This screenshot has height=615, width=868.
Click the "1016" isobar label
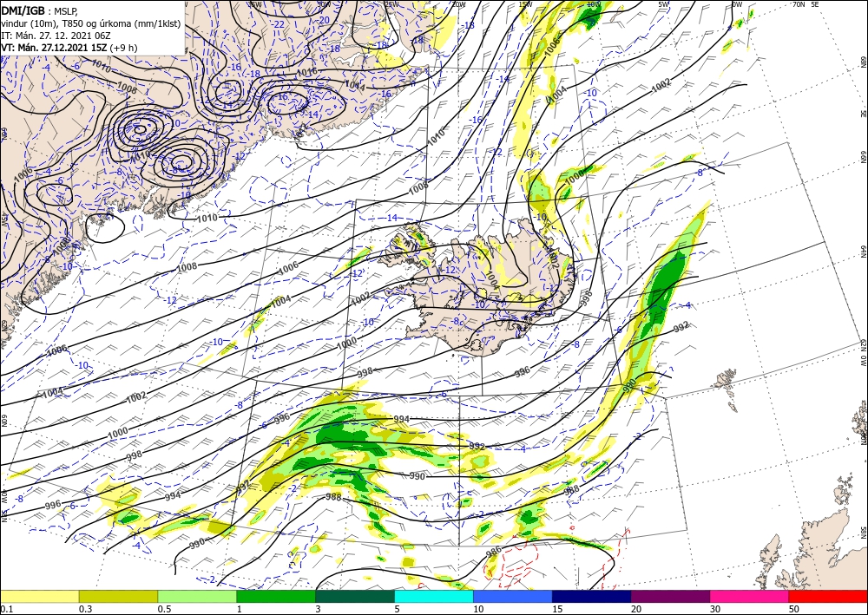pyautogui.click(x=307, y=72)
